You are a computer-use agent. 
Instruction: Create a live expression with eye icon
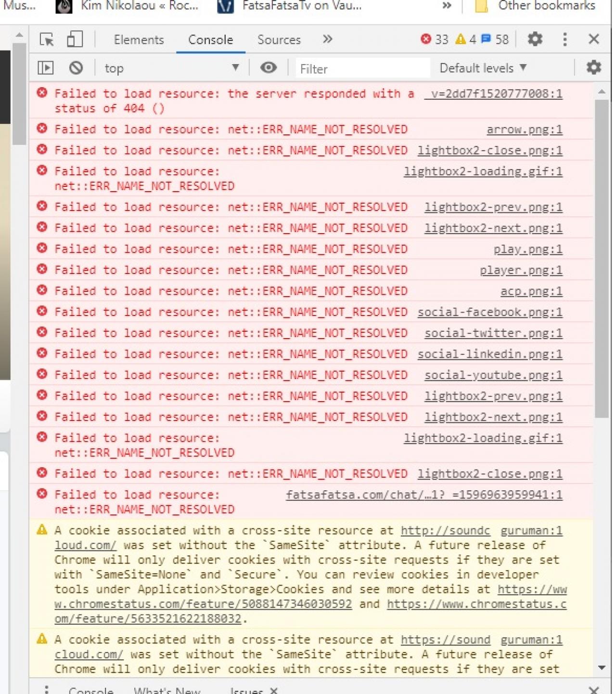[269, 68]
